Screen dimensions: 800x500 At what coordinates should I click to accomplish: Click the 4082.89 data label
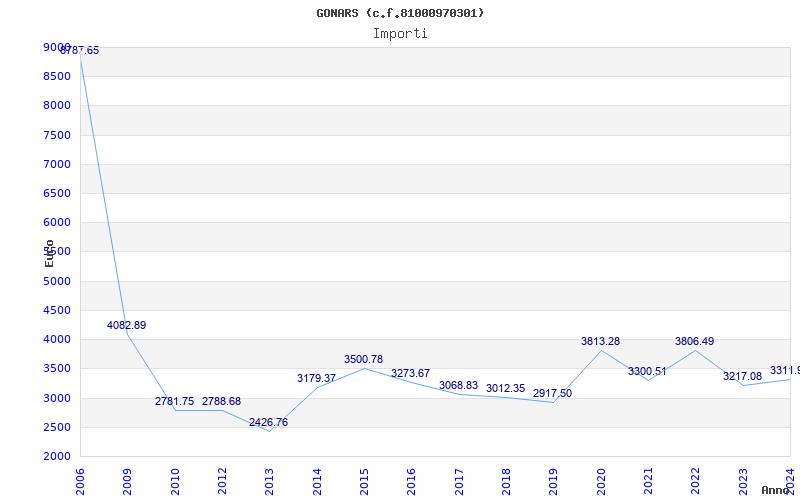pos(127,326)
